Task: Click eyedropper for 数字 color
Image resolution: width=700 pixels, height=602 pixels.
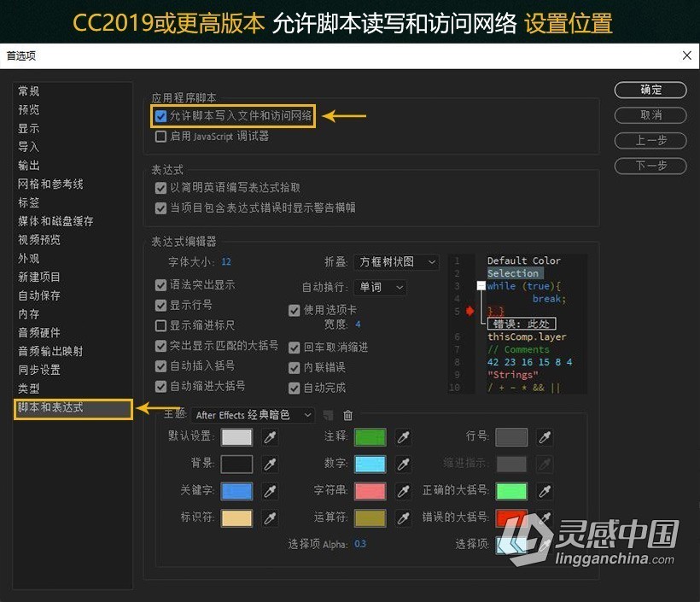Action: coord(403,465)
